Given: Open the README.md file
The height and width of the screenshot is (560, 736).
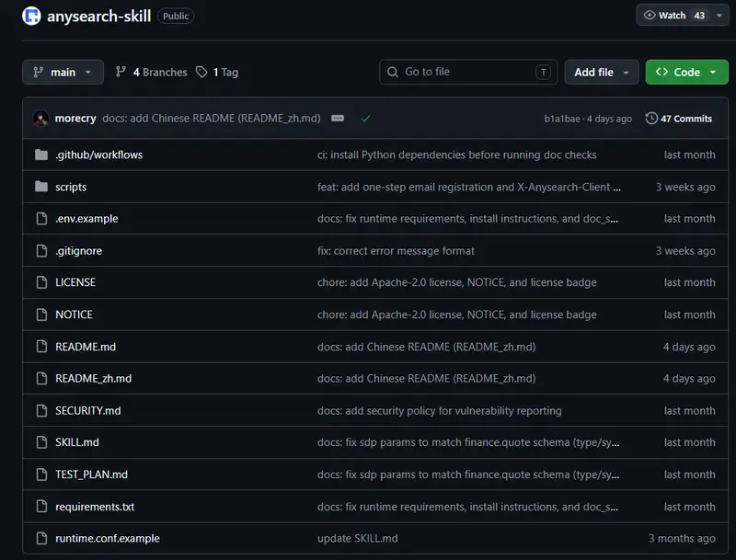Looking at the screenshot, I should pos(86,347).
